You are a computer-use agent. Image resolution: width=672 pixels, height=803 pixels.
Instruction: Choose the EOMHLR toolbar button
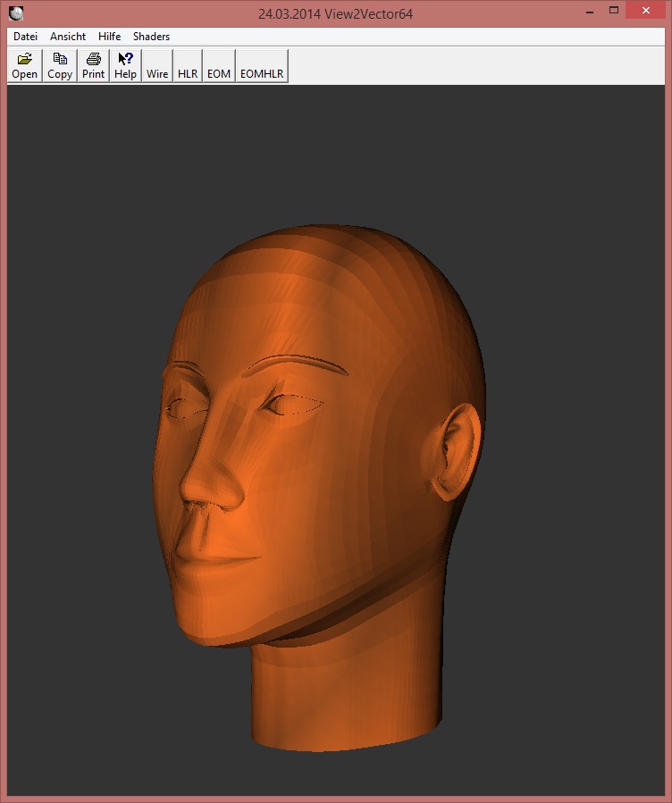[262, 66]
